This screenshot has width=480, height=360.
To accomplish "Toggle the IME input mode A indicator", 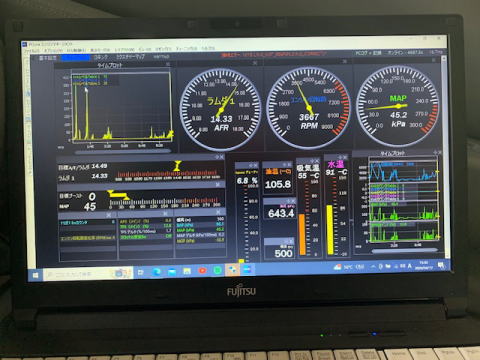I will coord(409,266).
